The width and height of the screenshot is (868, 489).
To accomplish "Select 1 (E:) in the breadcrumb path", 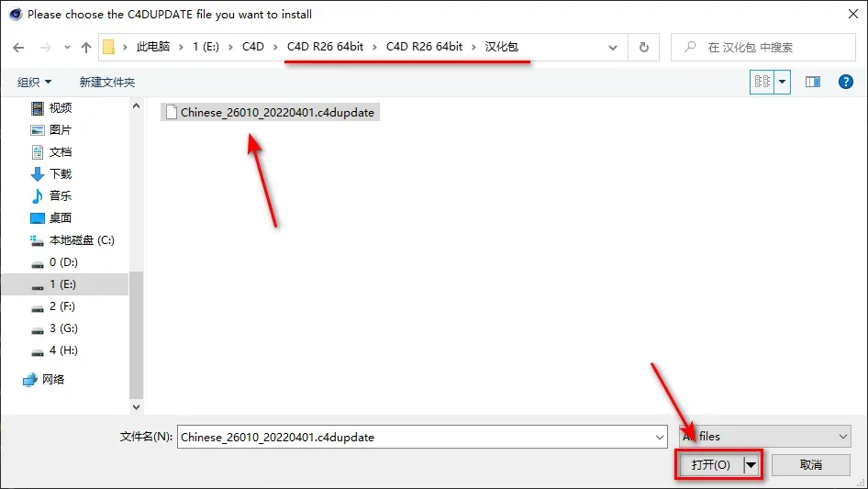I will [x=206, y=47].
